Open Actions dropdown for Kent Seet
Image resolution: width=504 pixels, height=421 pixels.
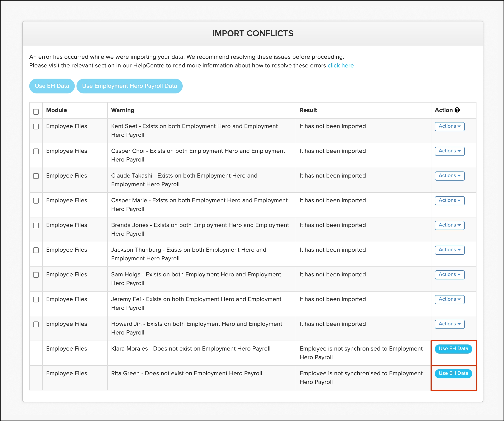click(x=449, y=126)
